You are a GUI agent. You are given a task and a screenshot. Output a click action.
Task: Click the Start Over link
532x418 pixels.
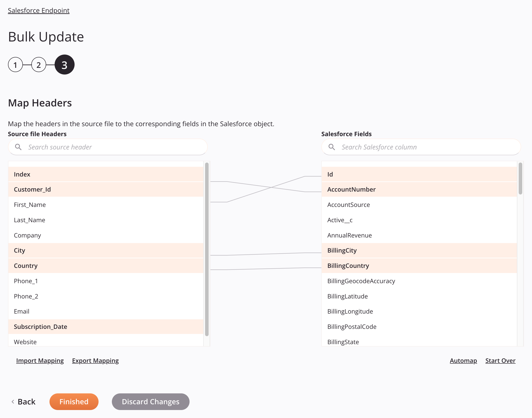click(x=500, y=361)
